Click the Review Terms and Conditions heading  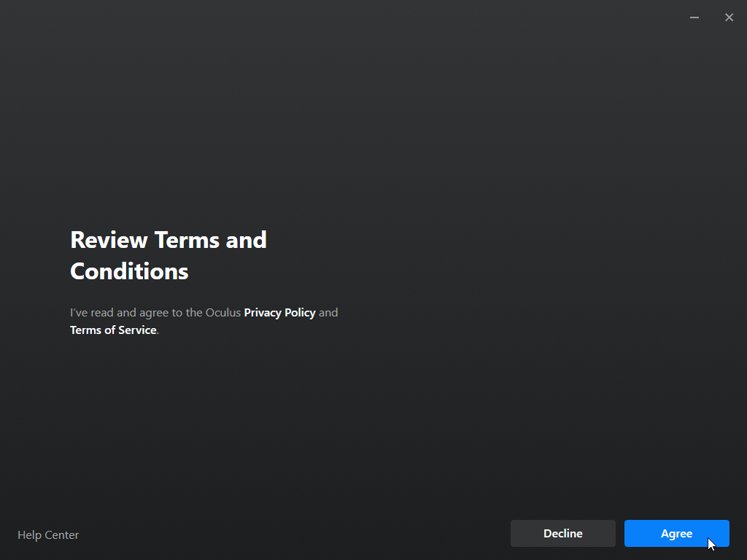click(x=169, y=255)
